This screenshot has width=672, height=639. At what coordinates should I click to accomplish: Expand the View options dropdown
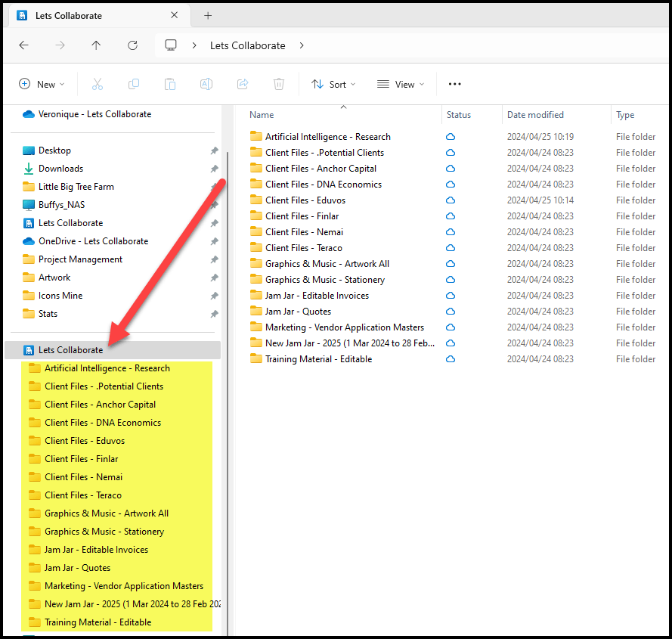point(401,84)
